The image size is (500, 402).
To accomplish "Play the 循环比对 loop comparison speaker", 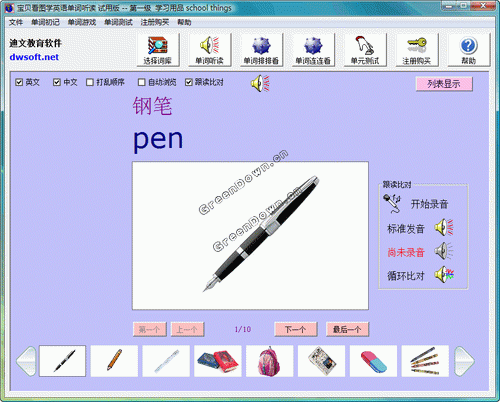I will [x=444, y=275].
